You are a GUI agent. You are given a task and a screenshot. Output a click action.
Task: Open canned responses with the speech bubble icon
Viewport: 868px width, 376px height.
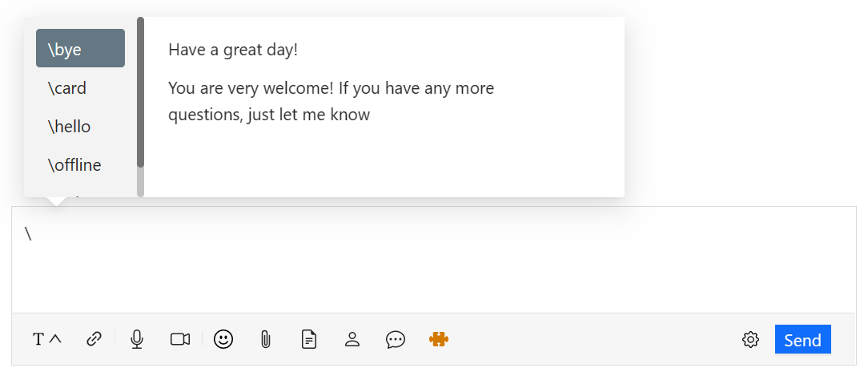point(396,339)
